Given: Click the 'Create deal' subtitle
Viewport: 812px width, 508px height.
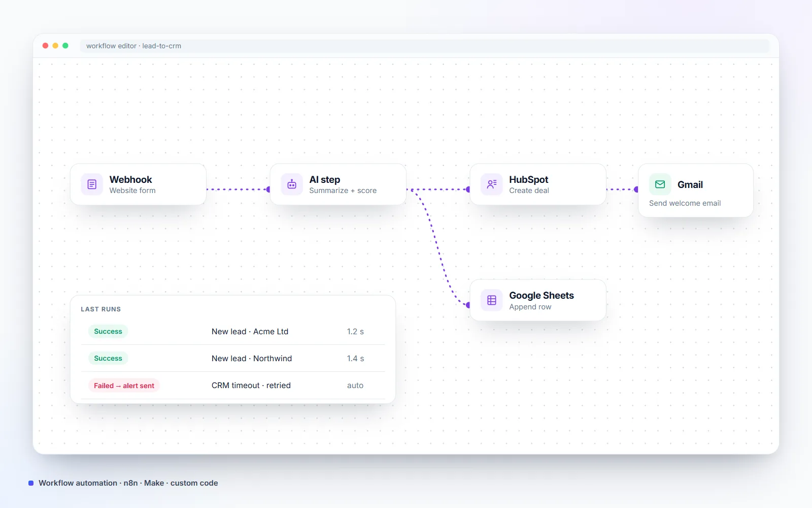Looking at the screenshot, I should [x=529, y=190].
